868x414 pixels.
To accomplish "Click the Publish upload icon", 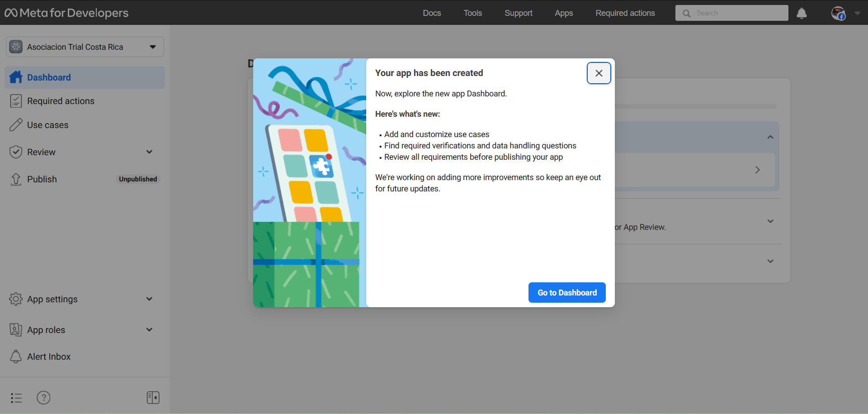I will click(16, 179).
